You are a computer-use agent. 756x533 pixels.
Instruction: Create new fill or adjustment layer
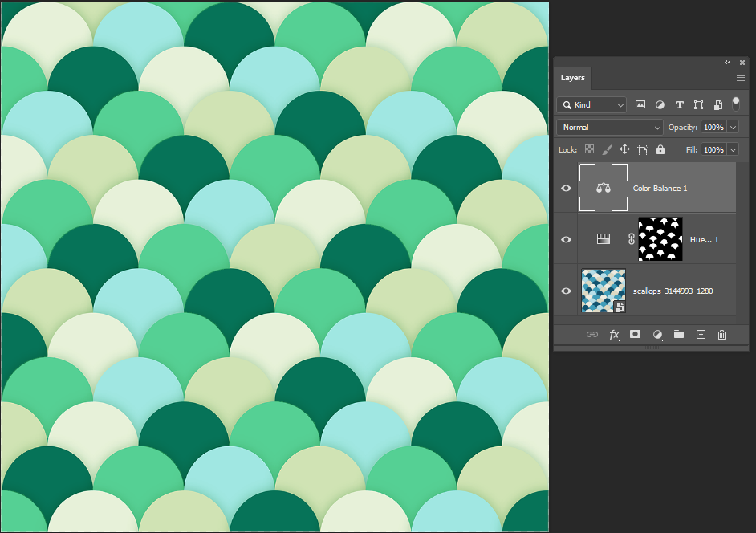[x=657, y=334]
